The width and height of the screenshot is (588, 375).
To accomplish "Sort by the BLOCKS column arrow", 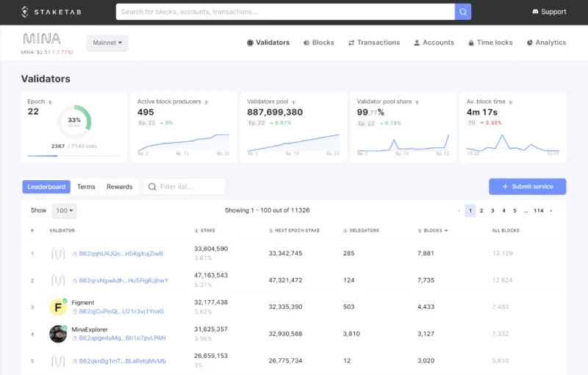I will 446,231.
